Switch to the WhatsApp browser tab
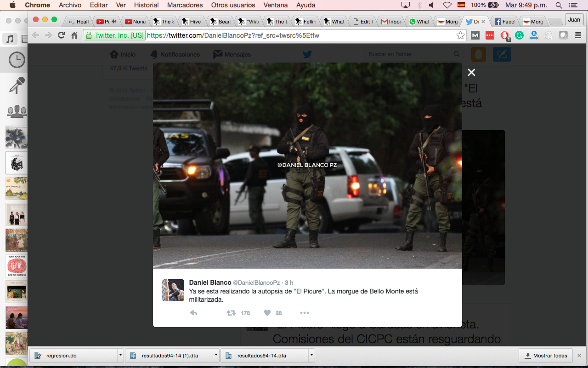 click(418, 22)
